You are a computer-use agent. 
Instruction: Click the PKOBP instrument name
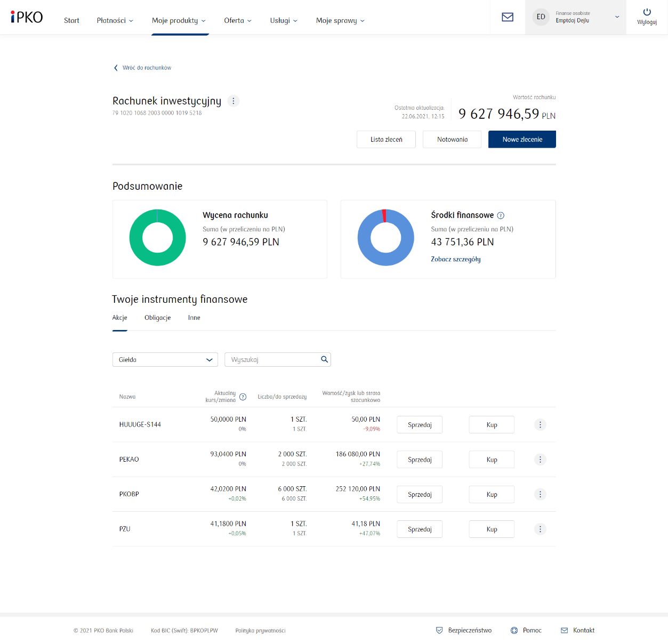pyautogui.click(x=129, y=494)
